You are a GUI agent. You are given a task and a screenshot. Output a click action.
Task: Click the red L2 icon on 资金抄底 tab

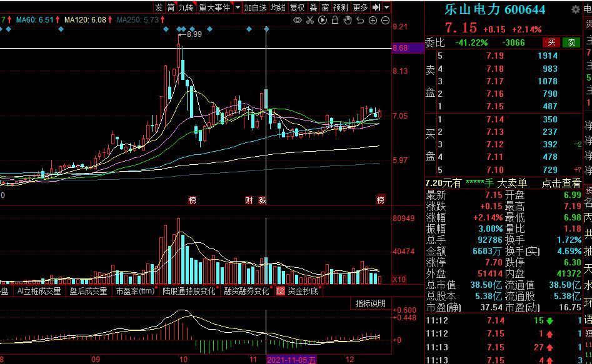coord(279,290)
